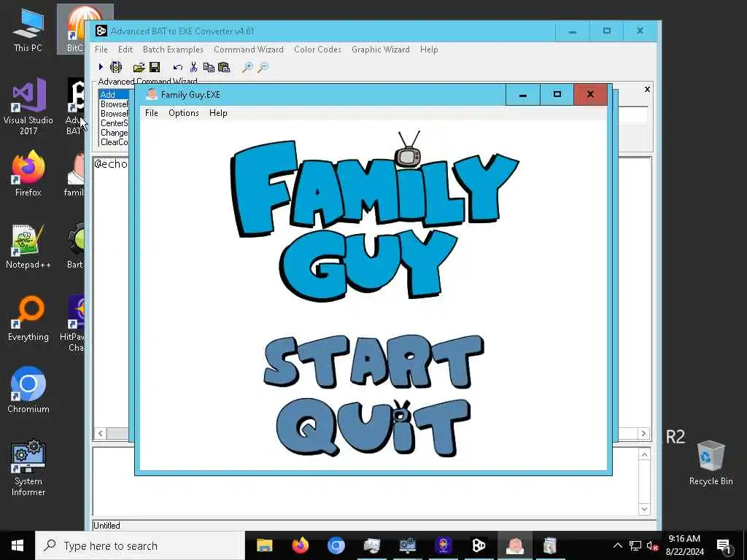Open File menu in Family Guy.EXE window
The height and width of the screenshot is (560, 747).
coord(152,113)
